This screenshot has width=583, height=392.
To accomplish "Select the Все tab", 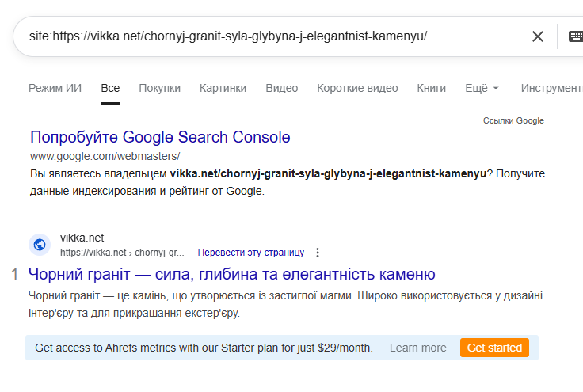I will [x=110, y=88].
